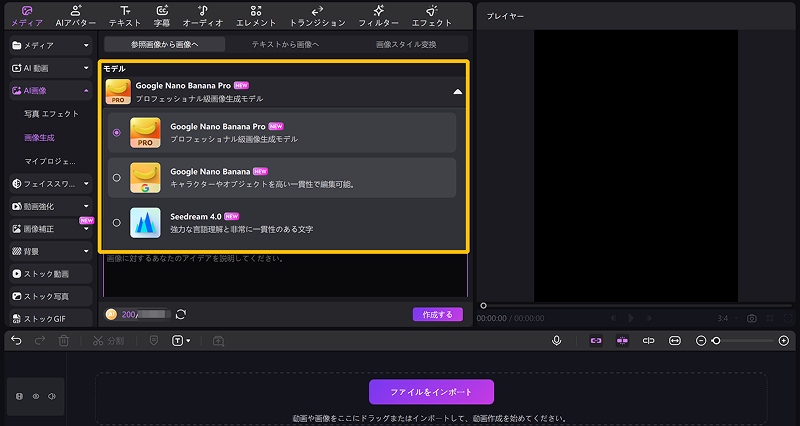Click the player progress scrubber
The height and width of the screenshot is (426, 800).
coord(483,306)
